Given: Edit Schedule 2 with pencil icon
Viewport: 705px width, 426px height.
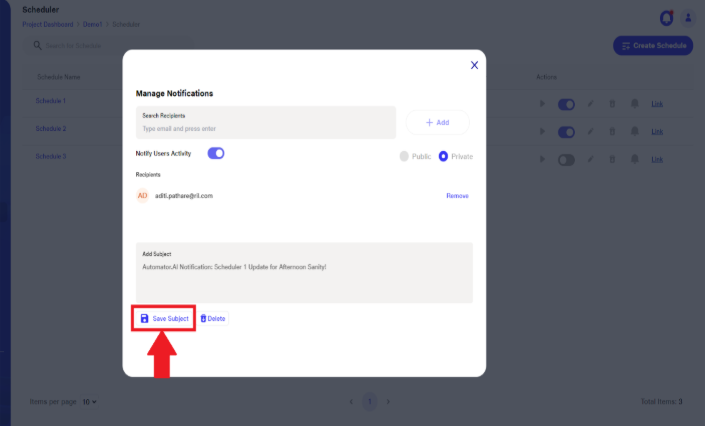Looking at the screenshot, I should coord(590,132).
